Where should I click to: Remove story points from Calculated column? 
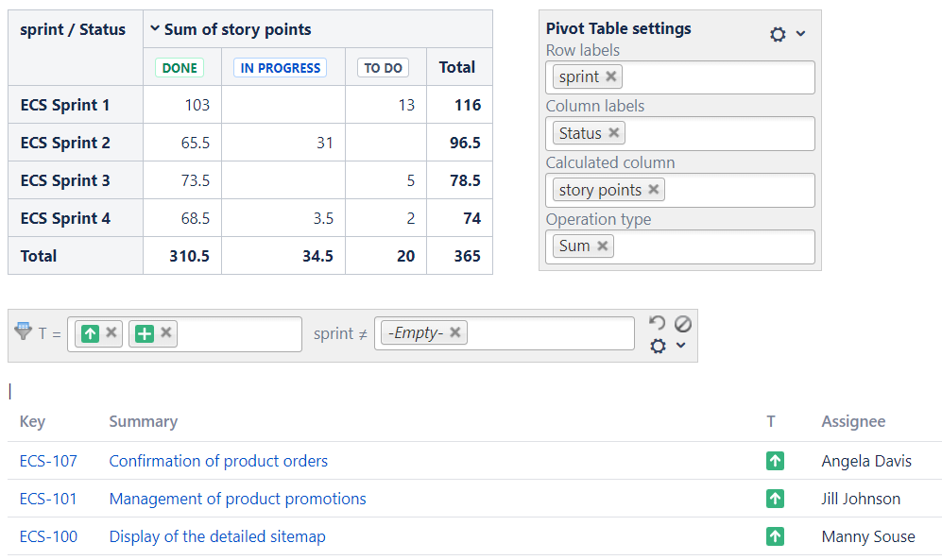tap(654, 190)
